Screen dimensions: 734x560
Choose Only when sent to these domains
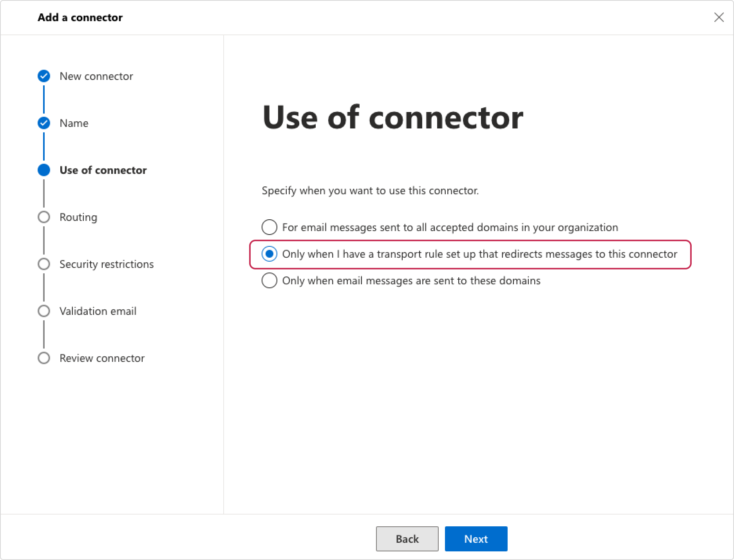click(269, 280)
